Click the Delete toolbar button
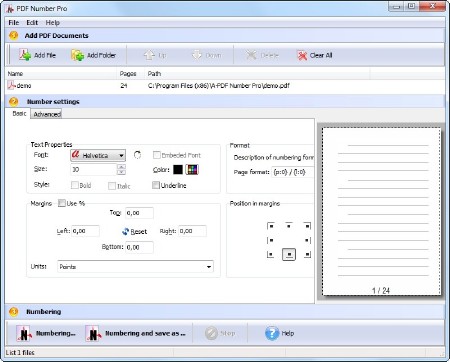 (262, 55)
